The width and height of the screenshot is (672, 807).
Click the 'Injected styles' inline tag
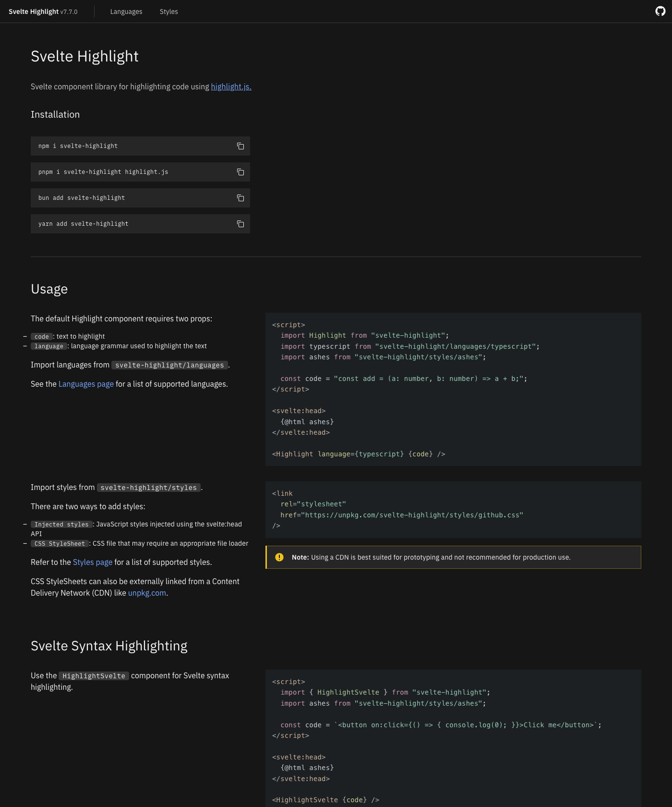pyautogui.click(x=61, y=525)
